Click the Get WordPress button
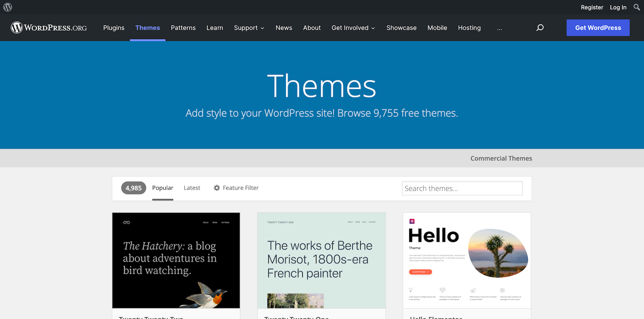644x319 pixels. (x=598, y=28)
